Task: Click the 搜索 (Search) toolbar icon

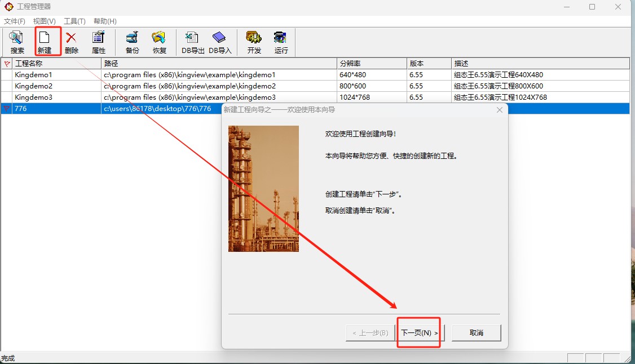Action: click(x=17, y=42)
